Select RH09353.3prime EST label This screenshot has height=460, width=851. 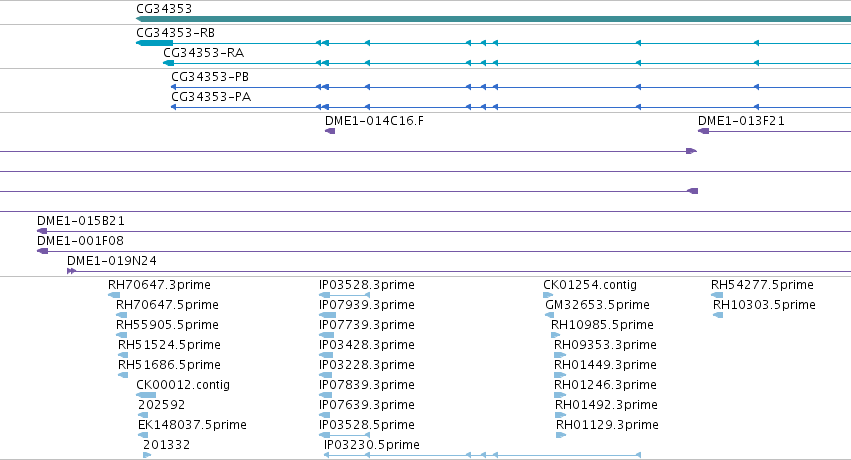[605, 345]
